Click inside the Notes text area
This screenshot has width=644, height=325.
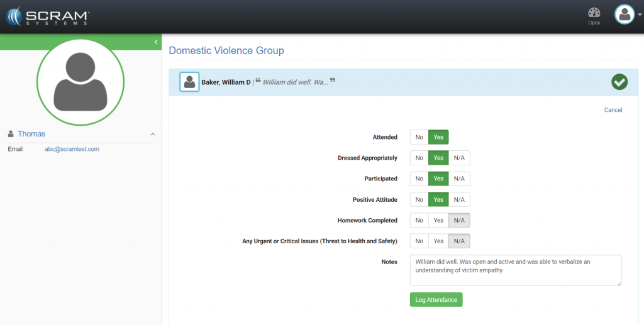point(515,270)
